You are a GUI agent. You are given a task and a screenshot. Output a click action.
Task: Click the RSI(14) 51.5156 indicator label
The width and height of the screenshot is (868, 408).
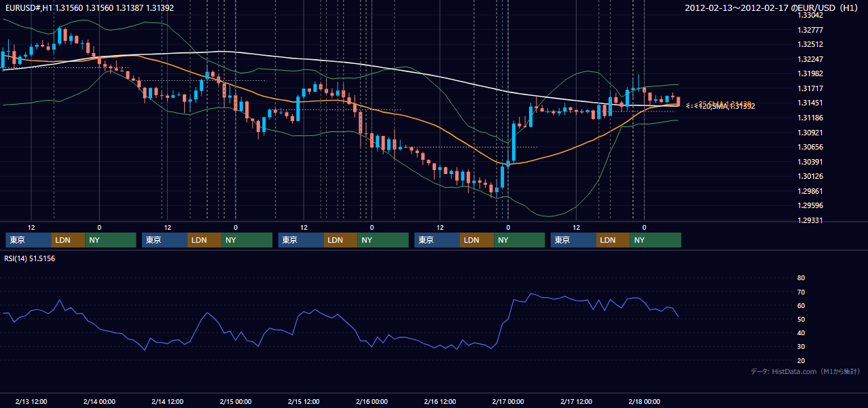pyautogui.click(x=30, y=258)
